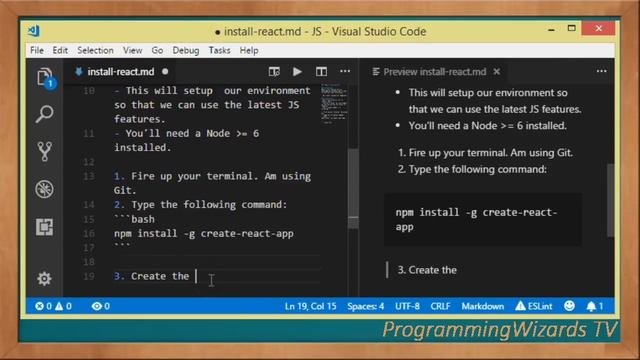Open the Source Control view

coord(44,151)
